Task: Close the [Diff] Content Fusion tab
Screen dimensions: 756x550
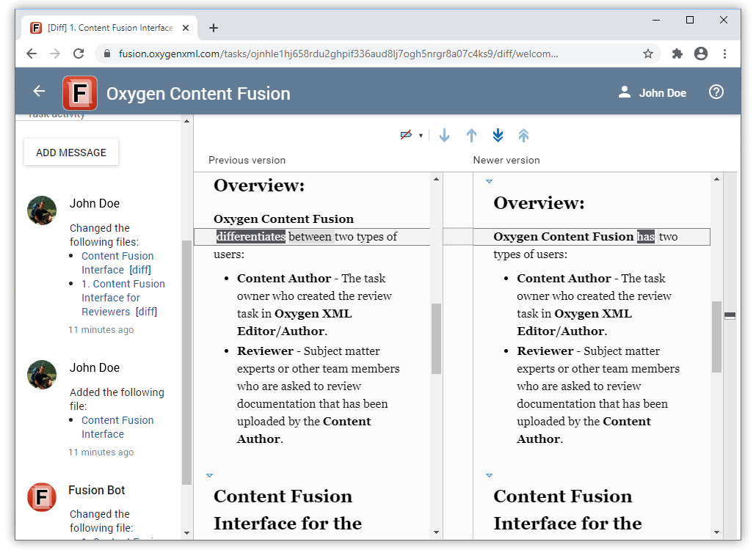Action: point(186,28)
